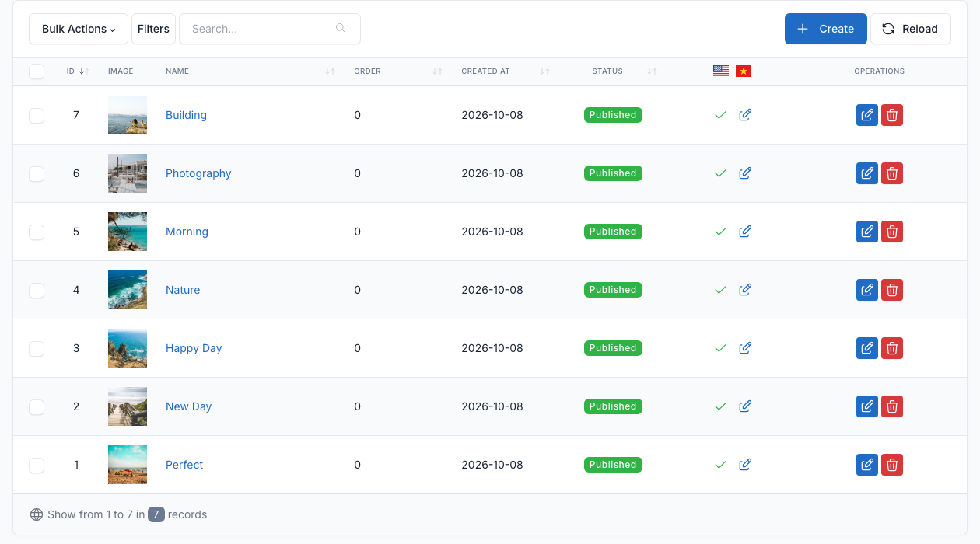
Task: Delete the Building gallery row
Action: (892, 115)
